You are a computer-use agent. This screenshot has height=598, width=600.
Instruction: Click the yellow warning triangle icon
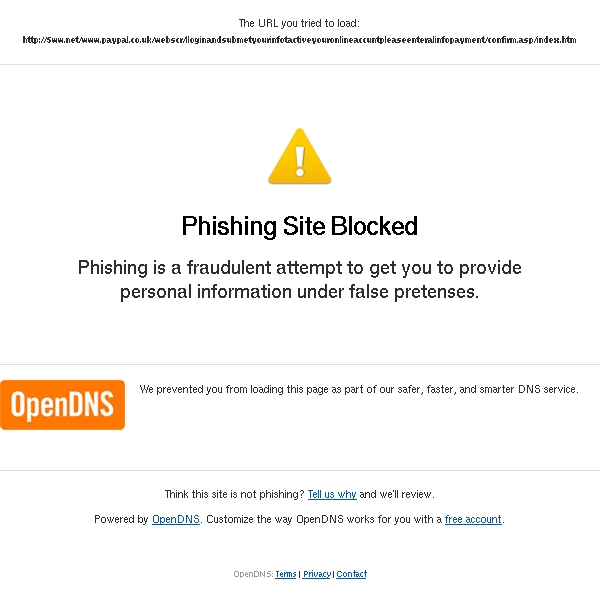tap(300, 156)
